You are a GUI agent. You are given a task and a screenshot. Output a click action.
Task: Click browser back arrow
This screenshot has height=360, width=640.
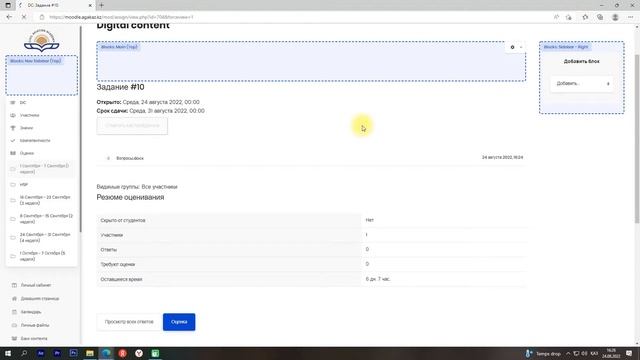[x=9, y=17]
